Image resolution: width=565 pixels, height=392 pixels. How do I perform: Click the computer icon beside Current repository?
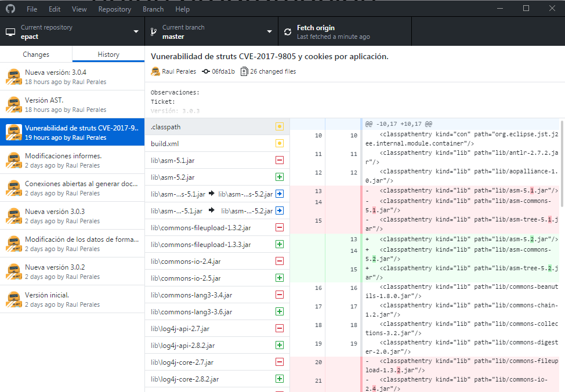coord(9,31)
